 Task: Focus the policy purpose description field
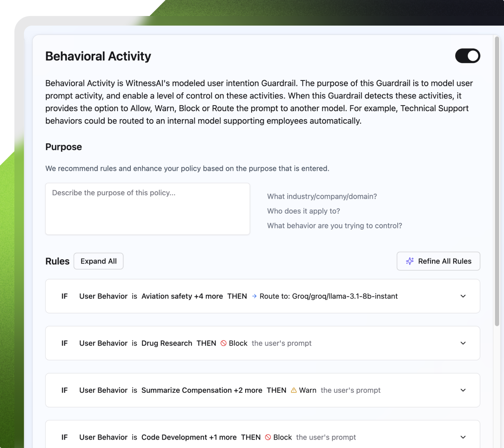click(x=148, y=209)
